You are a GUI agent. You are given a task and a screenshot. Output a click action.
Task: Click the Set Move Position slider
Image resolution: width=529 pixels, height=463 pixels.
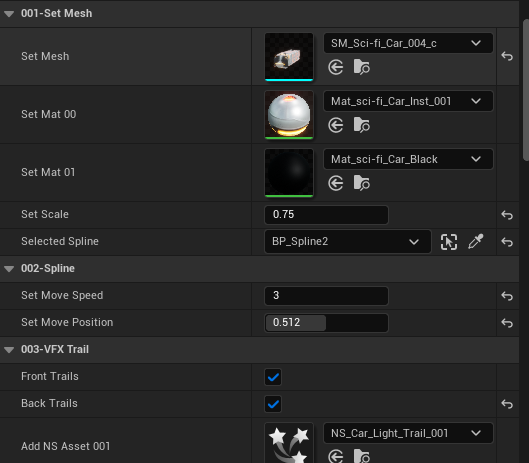pyautogui.click(x=326, y=323)
